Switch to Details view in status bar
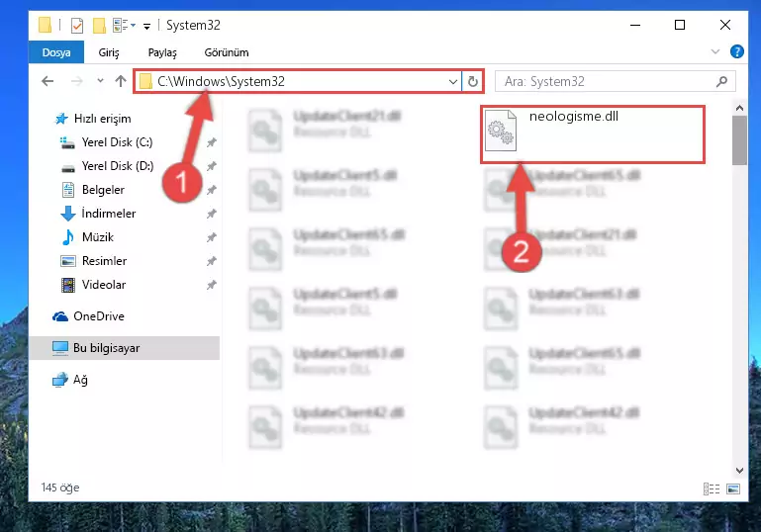 pyautogui.click(x=712, y=488)
